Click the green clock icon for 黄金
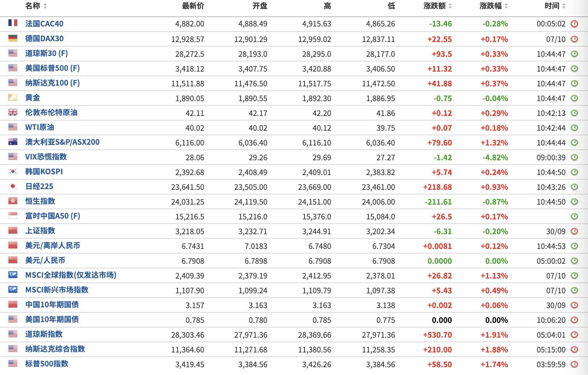 coord(574,98)
